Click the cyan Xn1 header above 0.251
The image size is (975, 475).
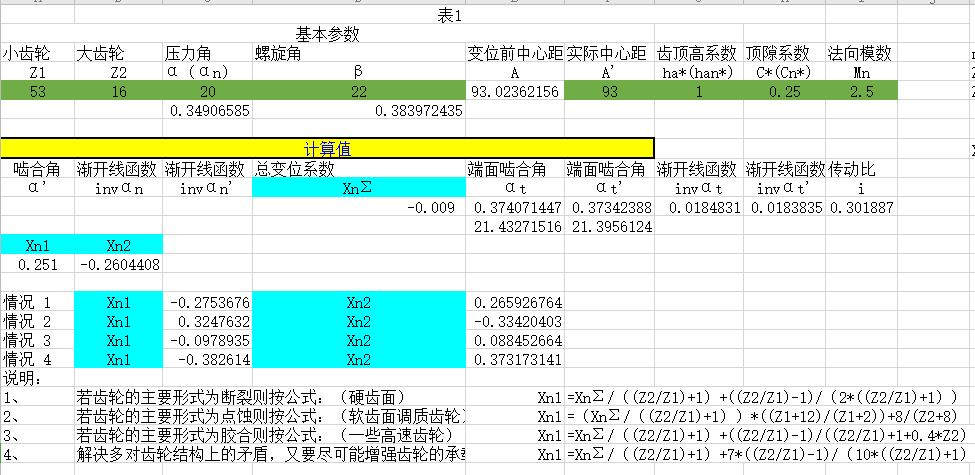click(37, 245)
